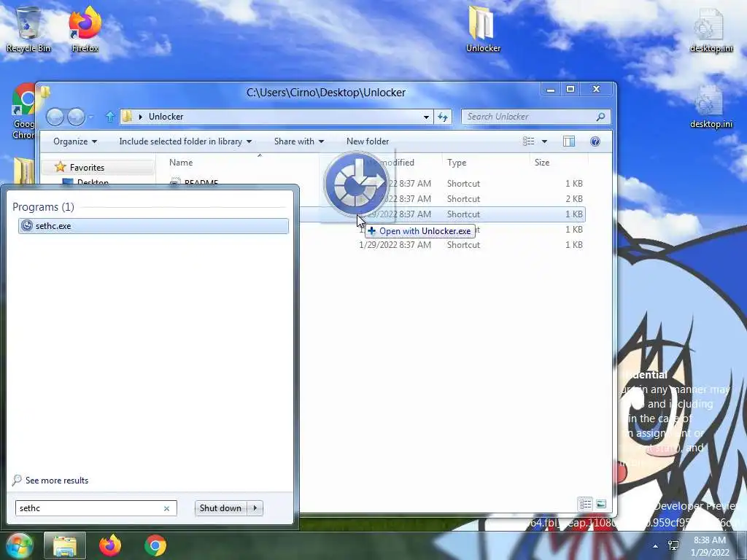Expand Include selected folder in library

185,141
